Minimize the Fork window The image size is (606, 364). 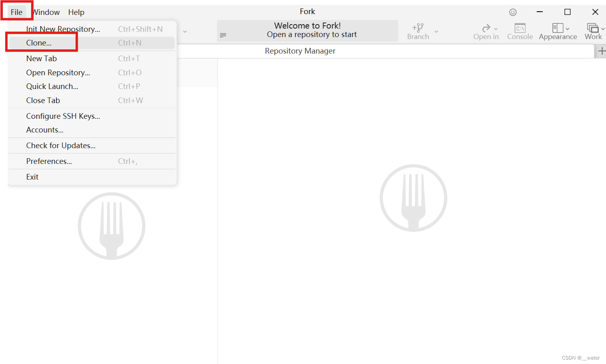point(540,12)
